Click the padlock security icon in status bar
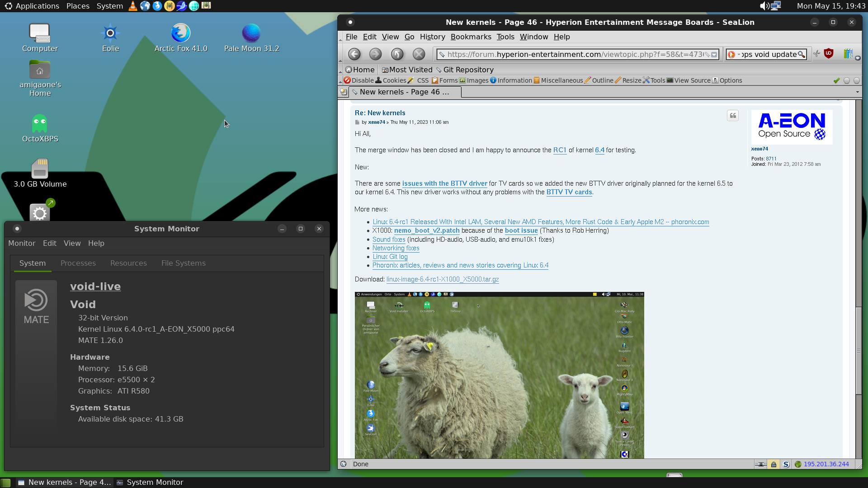The width and height of the screenshot is (868, 488). (x=774, y=464)
